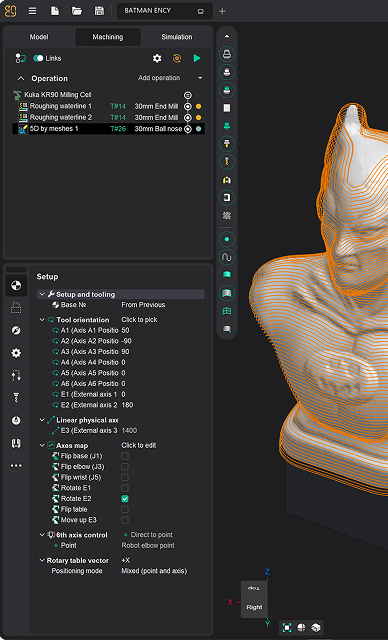
Task: Check the Flip table checkbox
Action: [x=125, y=509]
